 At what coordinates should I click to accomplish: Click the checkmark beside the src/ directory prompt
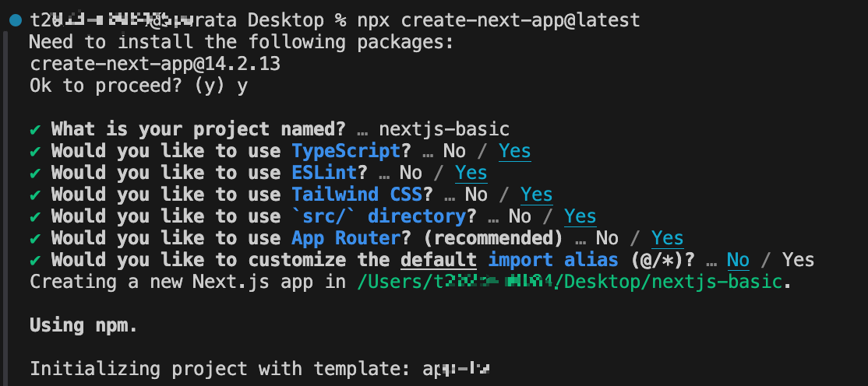pyautogui.click(x=35, y=217)
